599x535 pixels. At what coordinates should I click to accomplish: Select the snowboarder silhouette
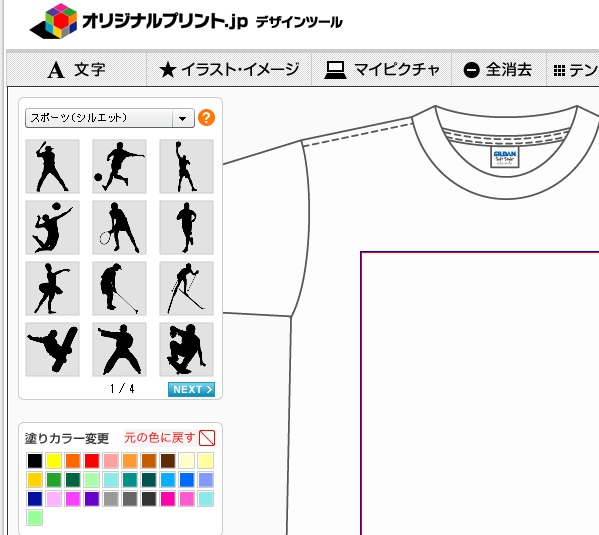coord(52,349)
